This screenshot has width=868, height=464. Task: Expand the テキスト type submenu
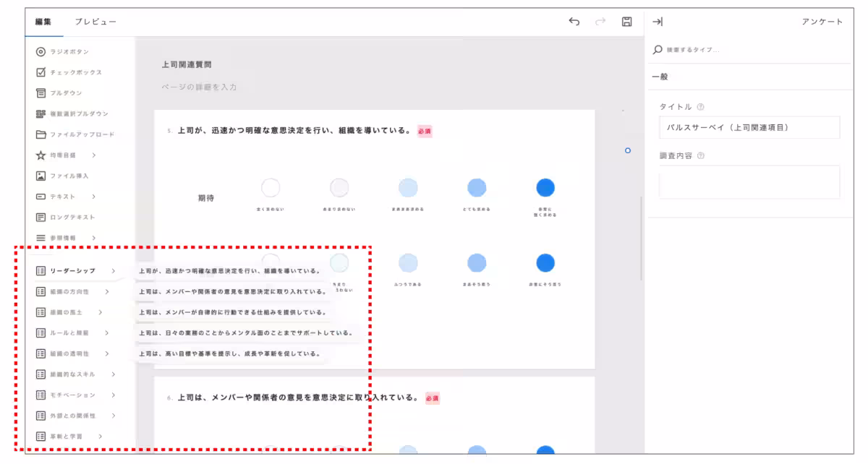94,197
